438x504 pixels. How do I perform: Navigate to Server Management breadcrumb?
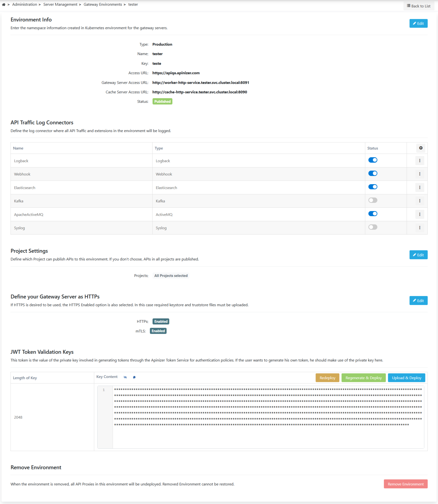pos(60,5)
